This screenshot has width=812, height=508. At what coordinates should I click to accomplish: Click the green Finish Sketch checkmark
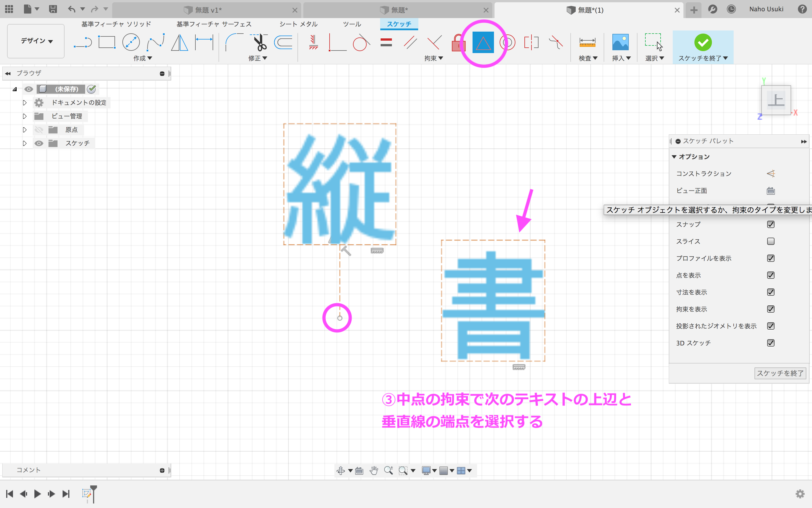coord(703,42)
